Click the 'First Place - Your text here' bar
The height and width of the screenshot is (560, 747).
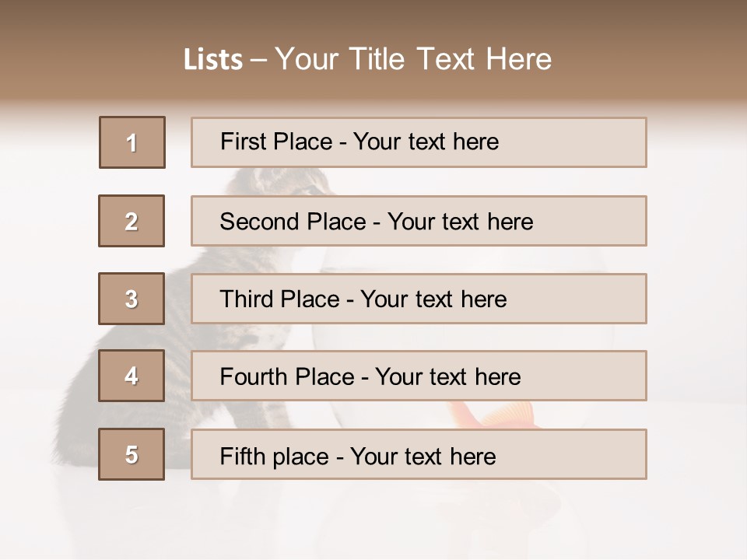click(419, 142)
